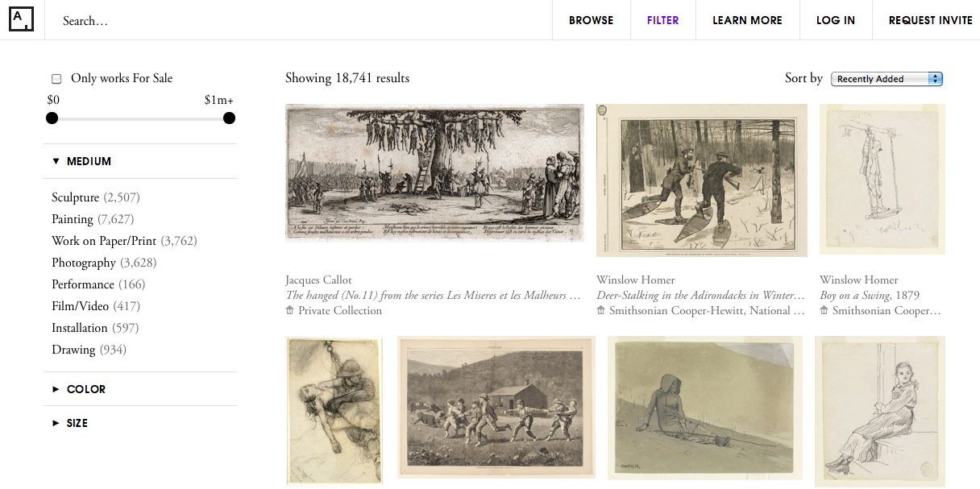Click the museum icon under Deer-Stalking in the Adirondacks
This screenshot has width=980, height=489.
tap(601, 310)
